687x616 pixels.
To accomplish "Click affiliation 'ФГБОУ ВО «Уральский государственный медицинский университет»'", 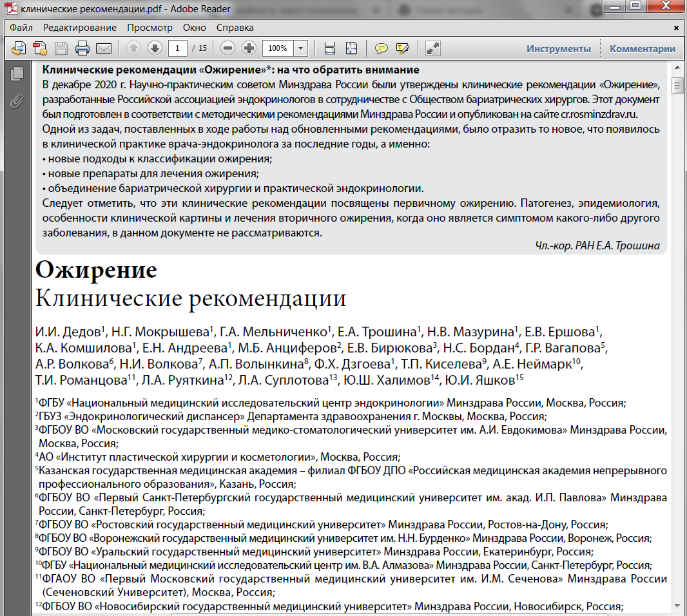I will coord(209,552).
